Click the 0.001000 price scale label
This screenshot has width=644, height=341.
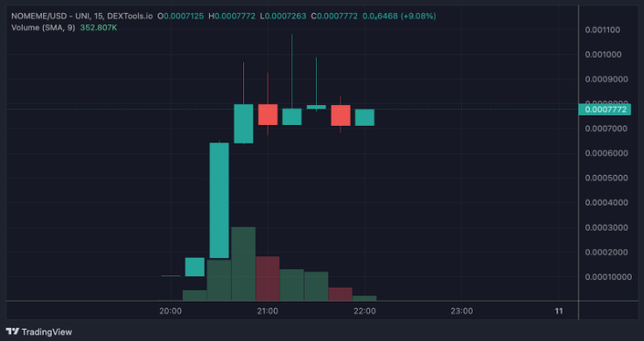[x=604, y=54]
